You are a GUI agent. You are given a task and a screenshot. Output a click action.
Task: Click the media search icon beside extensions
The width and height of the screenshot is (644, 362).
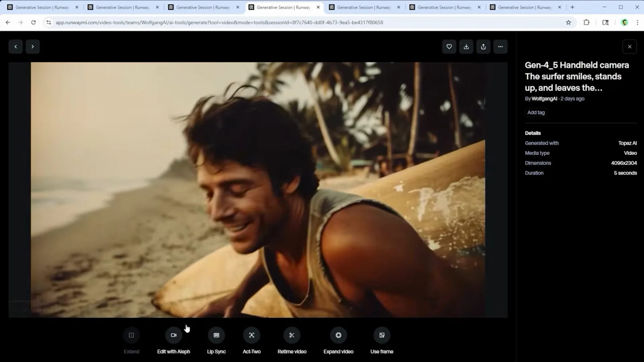(605, 23)
